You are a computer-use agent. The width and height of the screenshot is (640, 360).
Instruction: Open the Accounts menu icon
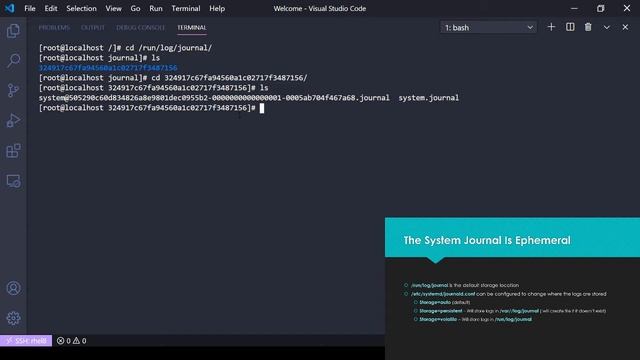(x=13, y=288)
